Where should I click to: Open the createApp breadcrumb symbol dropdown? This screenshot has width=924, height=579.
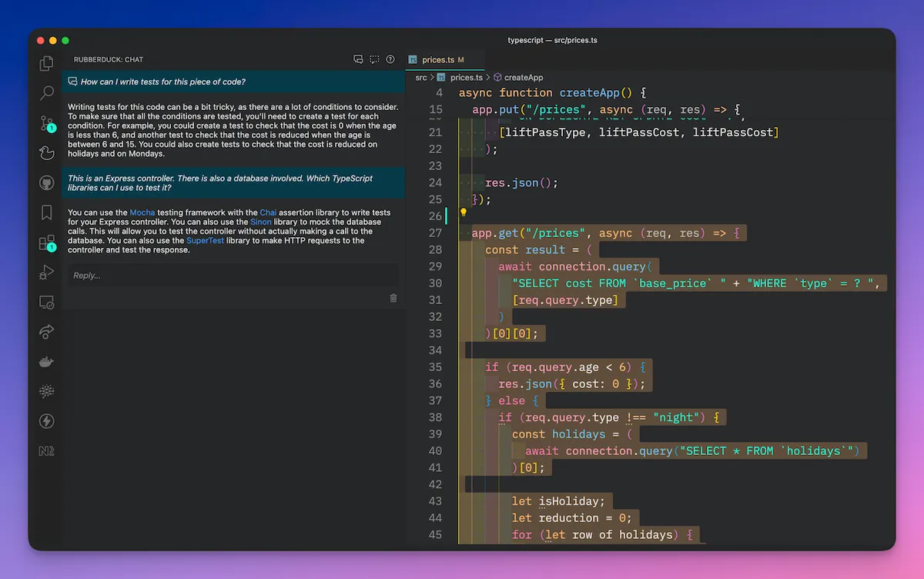tap(523, 77)
